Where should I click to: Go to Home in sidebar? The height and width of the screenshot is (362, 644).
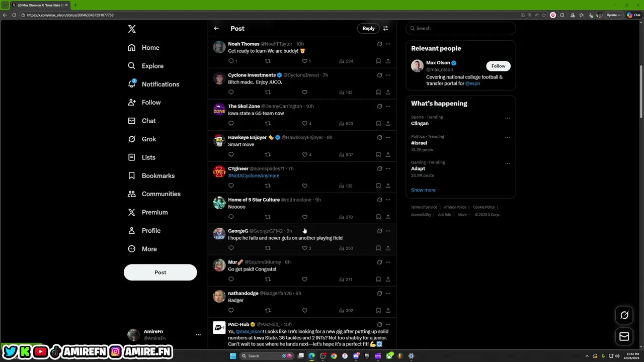144,48
